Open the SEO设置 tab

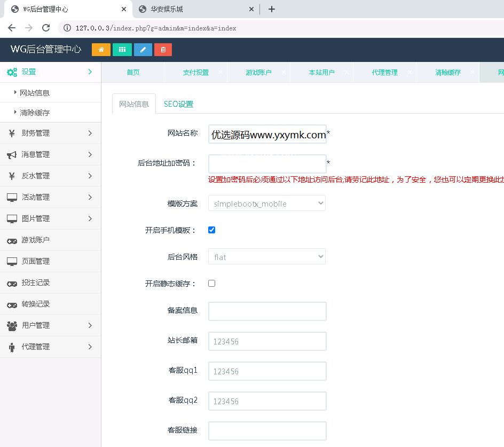[178, 104]
